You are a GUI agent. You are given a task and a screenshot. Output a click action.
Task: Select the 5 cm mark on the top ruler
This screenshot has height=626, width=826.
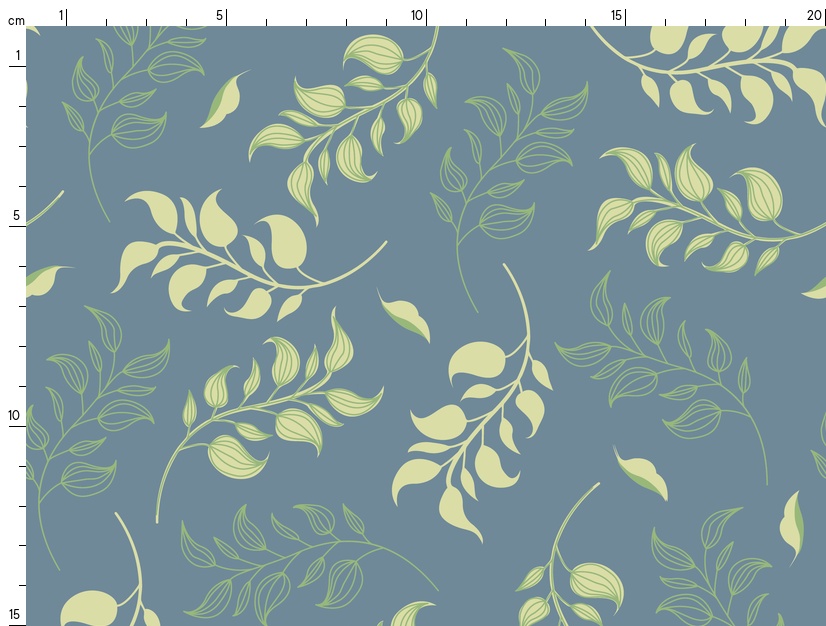tap(220, 15)
